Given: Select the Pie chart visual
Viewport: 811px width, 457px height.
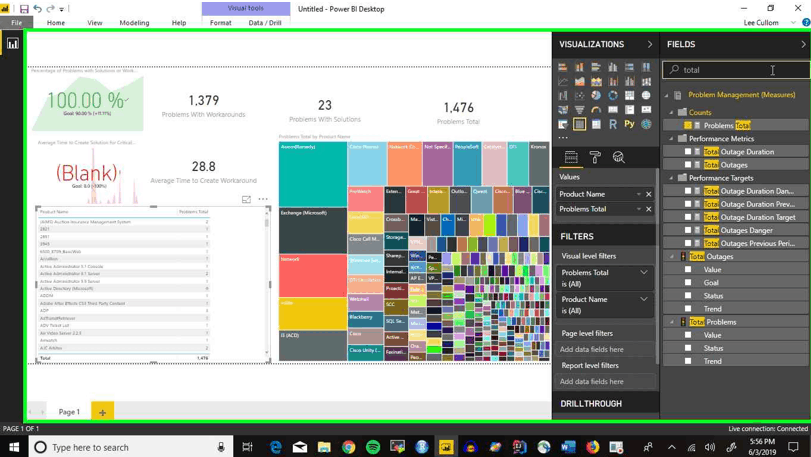Looking at the screenshot, I should tap(596, 96).
